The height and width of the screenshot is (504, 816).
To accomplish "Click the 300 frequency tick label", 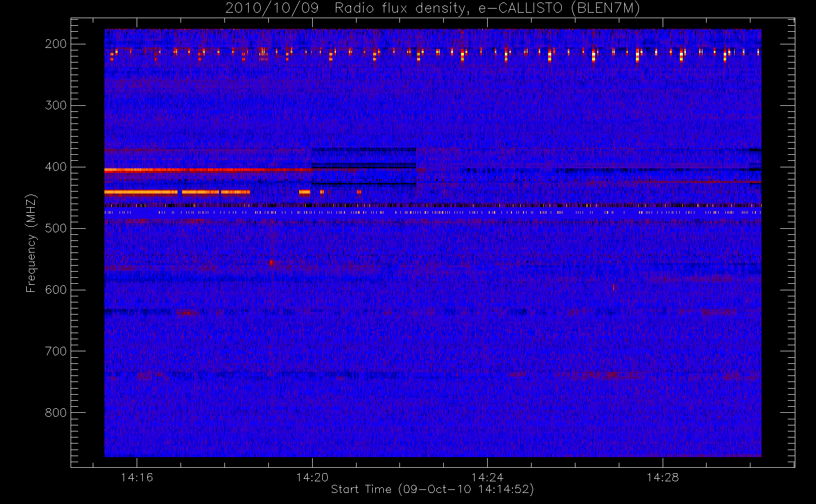I will tap(56, 105).
